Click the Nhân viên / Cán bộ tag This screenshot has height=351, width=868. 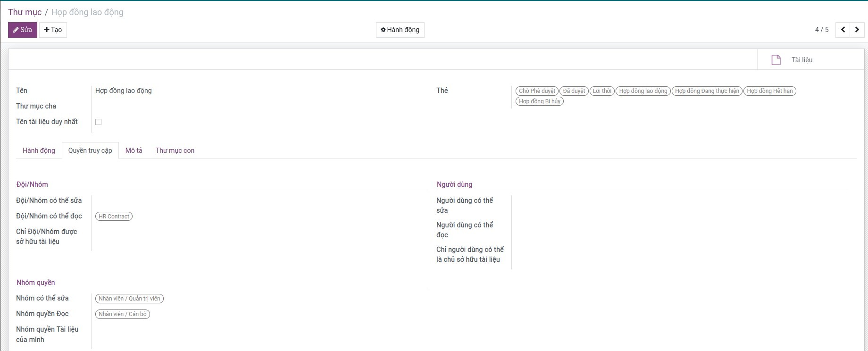click(122, 314)
